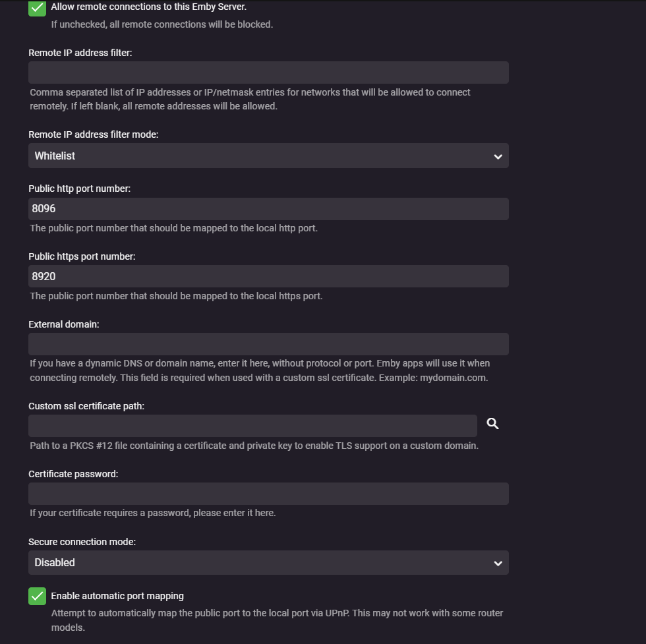Click the chevron arrow beside Disabled
The height and width of the screenshot is (644, 646).
[x=498, y=563]
